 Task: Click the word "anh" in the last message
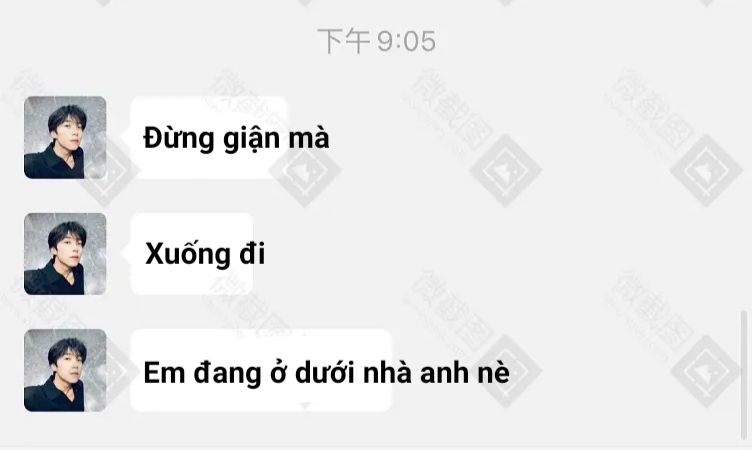pyautogui.click(x=445, y=372)
